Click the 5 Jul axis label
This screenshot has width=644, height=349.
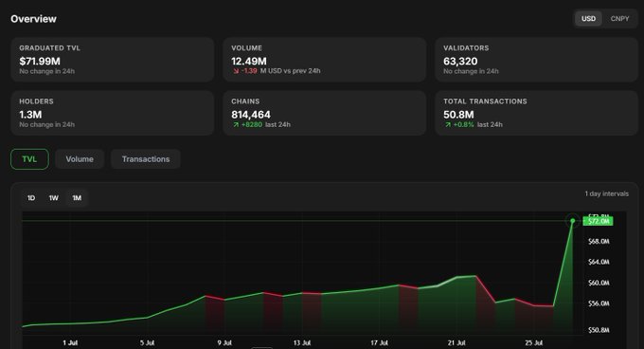(x=148, y=342)
